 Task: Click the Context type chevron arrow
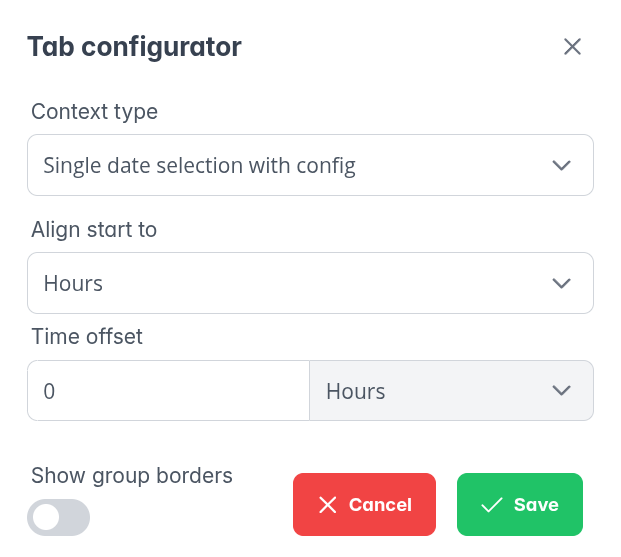tap(561, 165)
